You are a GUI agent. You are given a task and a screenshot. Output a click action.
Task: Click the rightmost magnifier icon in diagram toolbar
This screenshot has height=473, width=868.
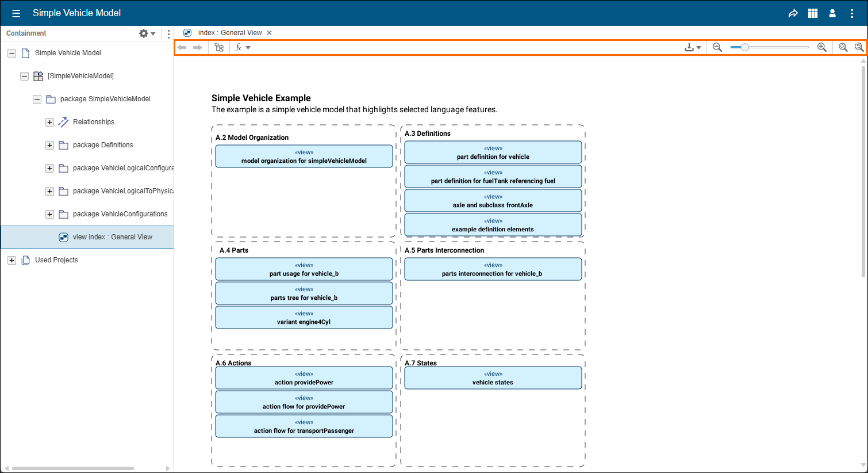pyautogui.click(x=859, y=47)
